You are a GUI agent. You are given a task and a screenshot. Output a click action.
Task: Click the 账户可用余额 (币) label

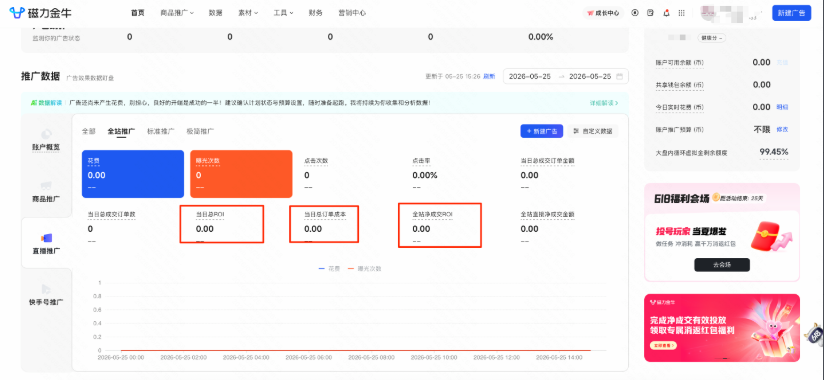[679, 63]
